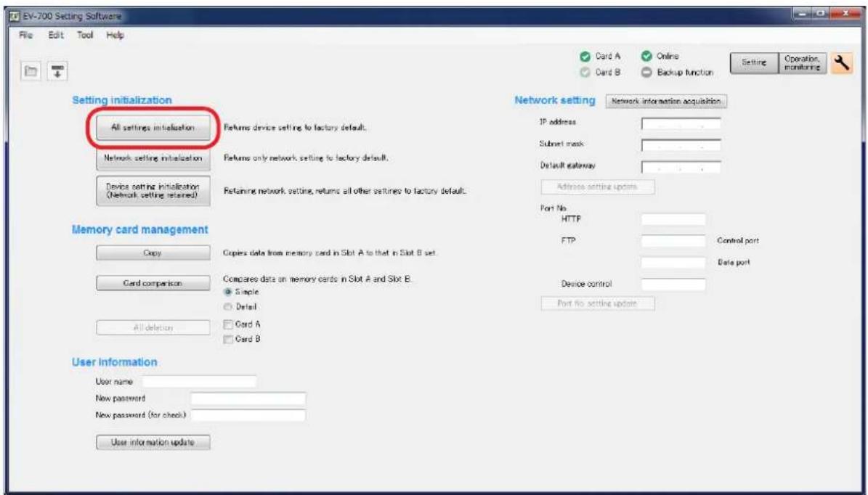Close the EV-700 Setting Software window

click(845, 13)
